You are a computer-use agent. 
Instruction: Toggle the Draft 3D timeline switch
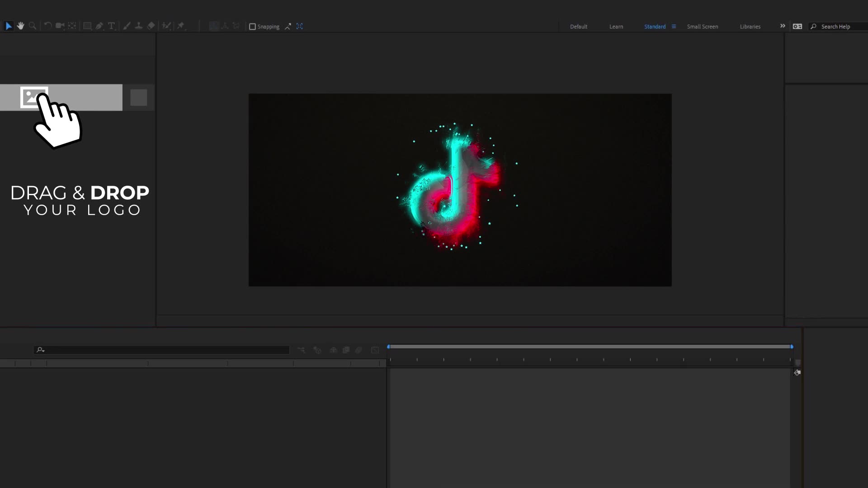click(317, 350)
